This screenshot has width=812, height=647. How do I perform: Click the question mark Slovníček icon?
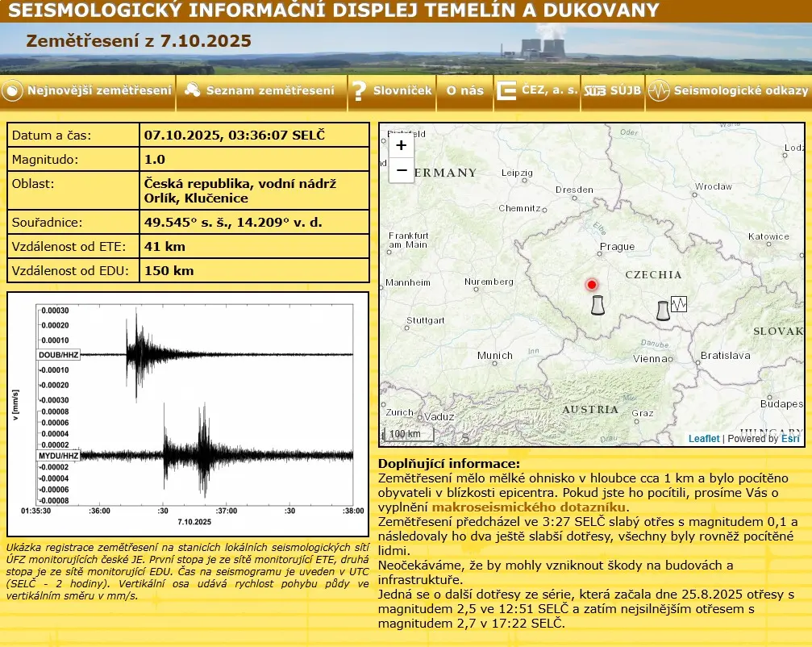pyautogui.click(x=359, y=91)
